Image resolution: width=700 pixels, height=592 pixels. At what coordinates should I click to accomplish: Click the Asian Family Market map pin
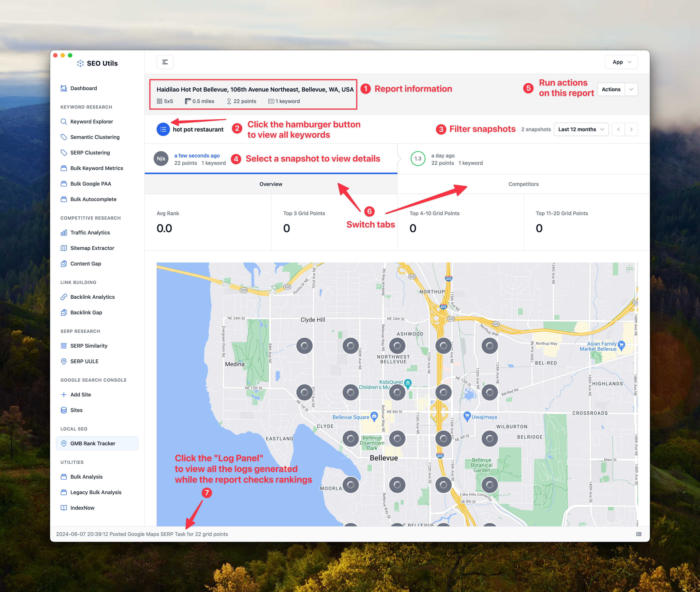point(621,345)
